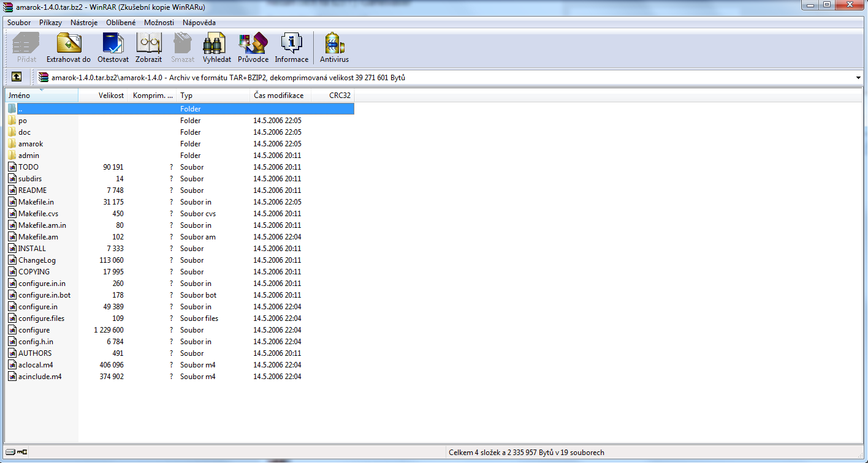This screenshot has height=463, width=868.
Task: Click the folder icon of admin
Action: [x=12, y=156]
